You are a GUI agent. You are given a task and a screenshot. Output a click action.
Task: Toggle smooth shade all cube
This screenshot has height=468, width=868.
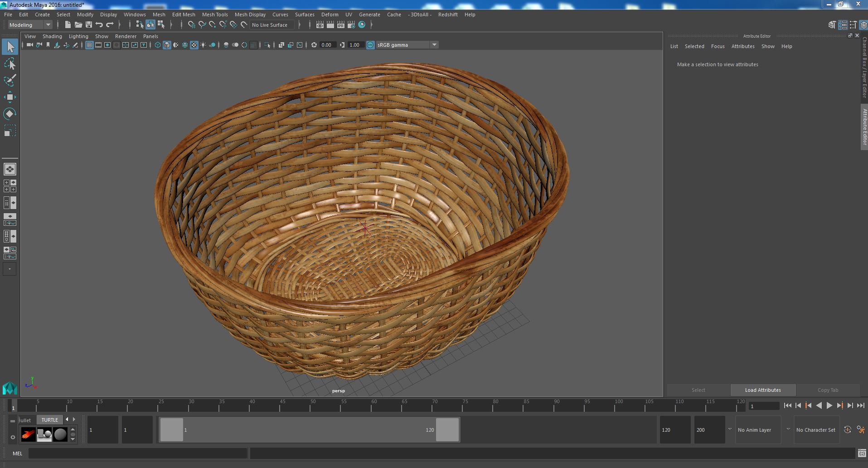click(167, 45)
